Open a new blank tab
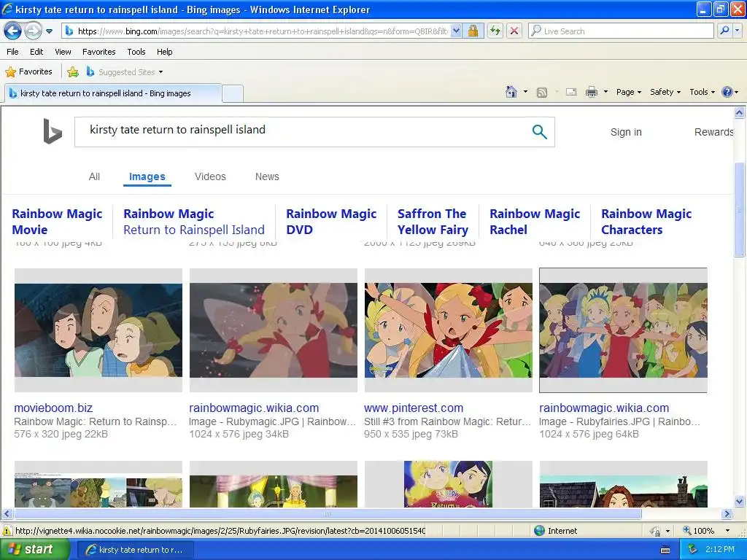 233,93
